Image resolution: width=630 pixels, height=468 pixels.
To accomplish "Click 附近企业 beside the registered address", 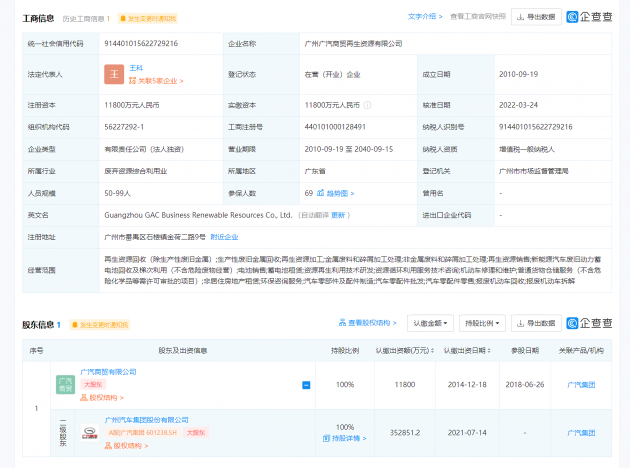I will pyautogui.click(x=224, y=236).
